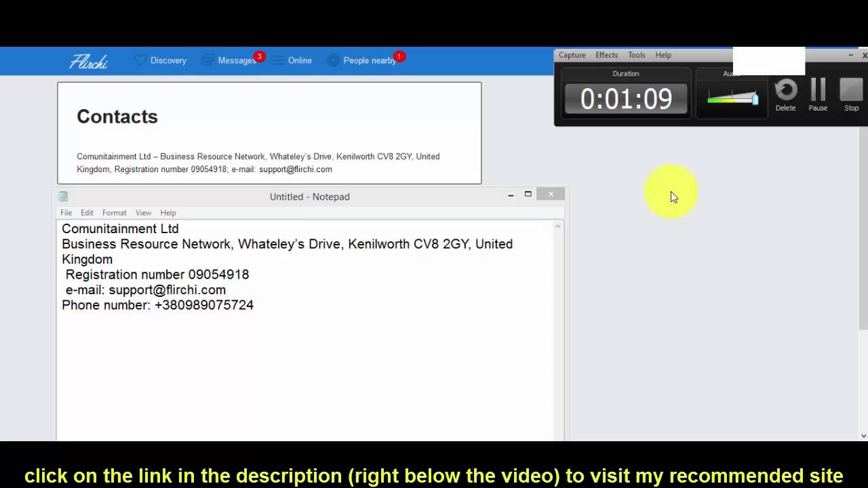
Task: Click the red 3 notification badge
Action: pos(259,56)
